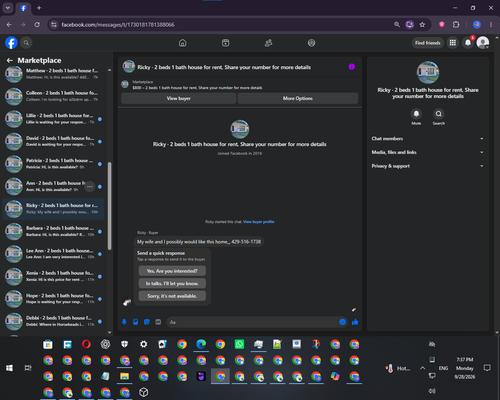Open Matthew's conversation in the list
This screenshot has width=500, height=400.
tap(53, 74)
